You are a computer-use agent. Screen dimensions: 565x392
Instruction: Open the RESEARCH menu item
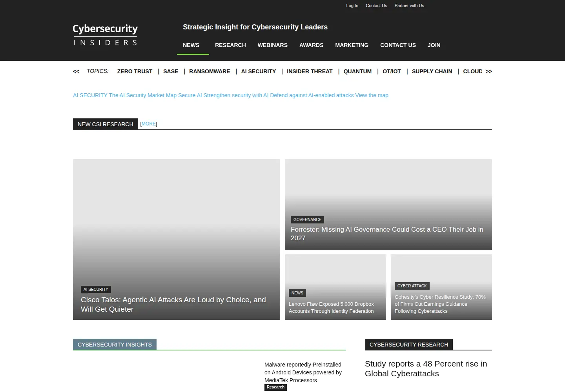click(230, 45)
